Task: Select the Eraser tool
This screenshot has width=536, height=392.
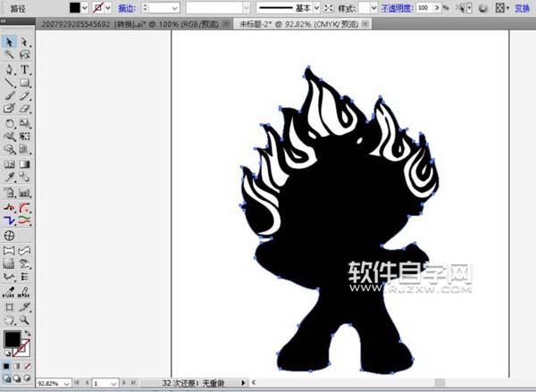Action: [25, 108]
